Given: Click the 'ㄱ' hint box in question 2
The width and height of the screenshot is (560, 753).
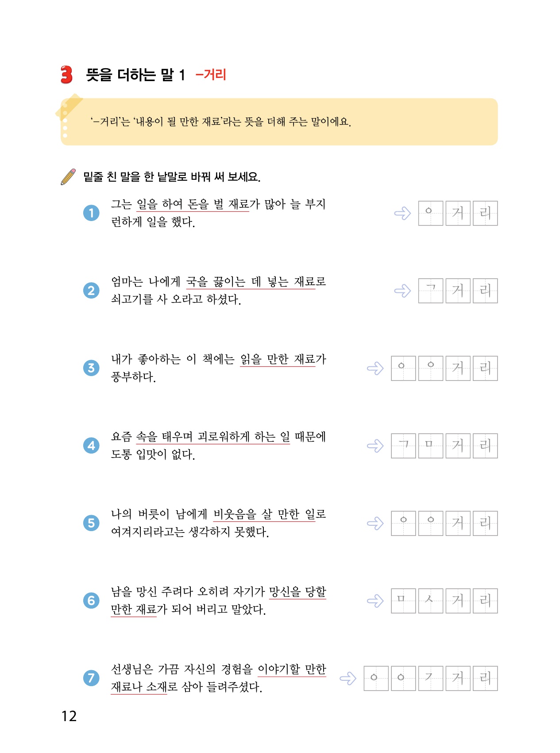Looking at the screenshot, I should [x=430, y=291].
